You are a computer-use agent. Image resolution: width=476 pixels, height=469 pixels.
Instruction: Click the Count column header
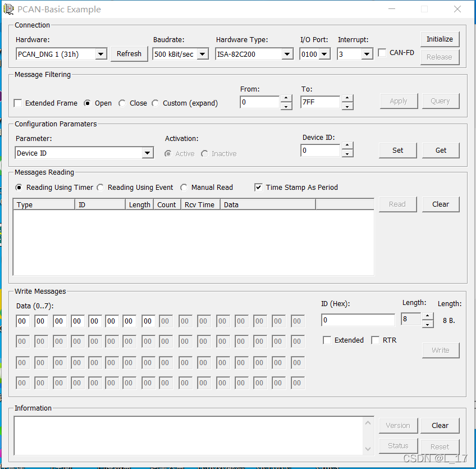167,204
